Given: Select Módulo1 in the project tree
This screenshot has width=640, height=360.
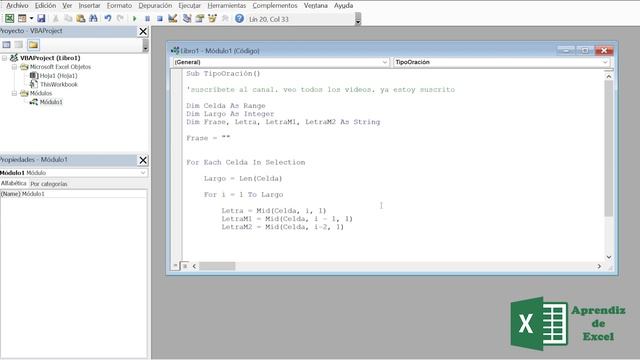Looking at the screenshot, I should (51, 102).
